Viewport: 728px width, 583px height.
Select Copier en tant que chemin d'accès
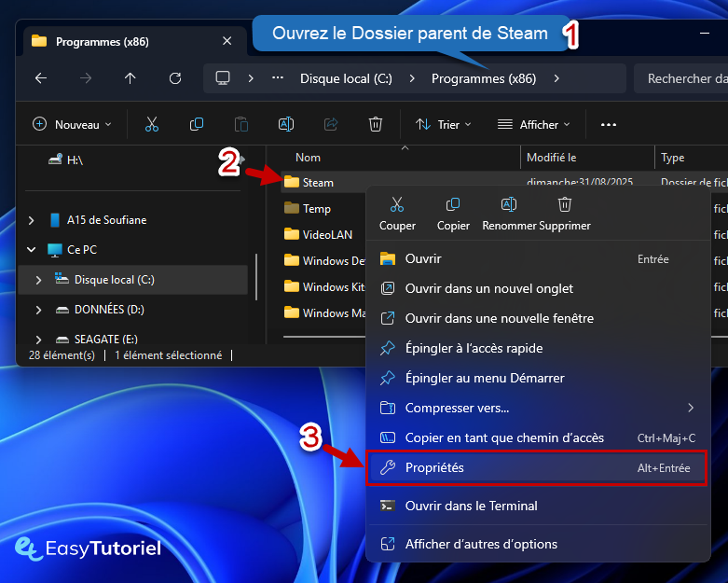504,437
